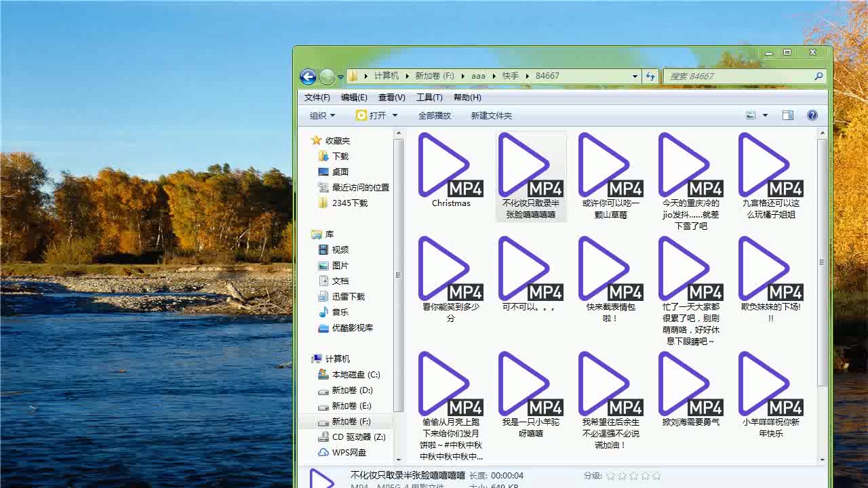The width and height of the screenshot is (868, 488).
Task: Select 优酷影视库 library
Action: tap(345, 327)
